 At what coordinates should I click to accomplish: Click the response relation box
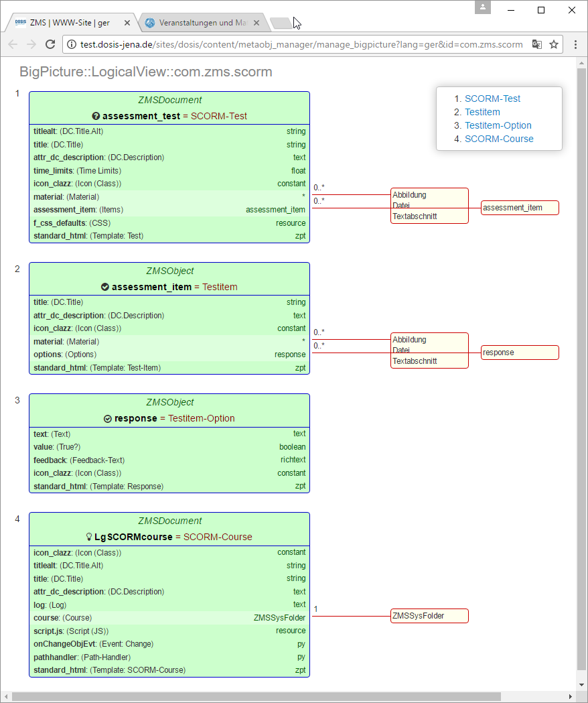pos(520,353)
